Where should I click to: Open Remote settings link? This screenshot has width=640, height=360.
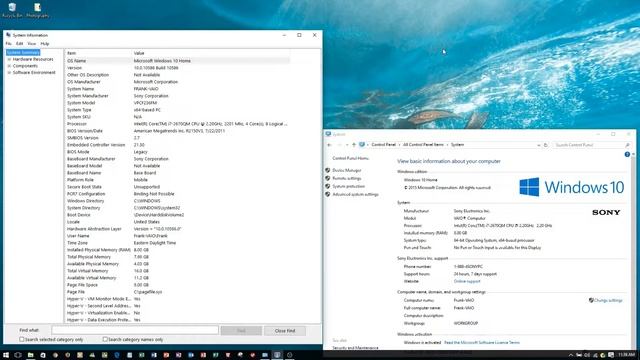tap(347, 178)
